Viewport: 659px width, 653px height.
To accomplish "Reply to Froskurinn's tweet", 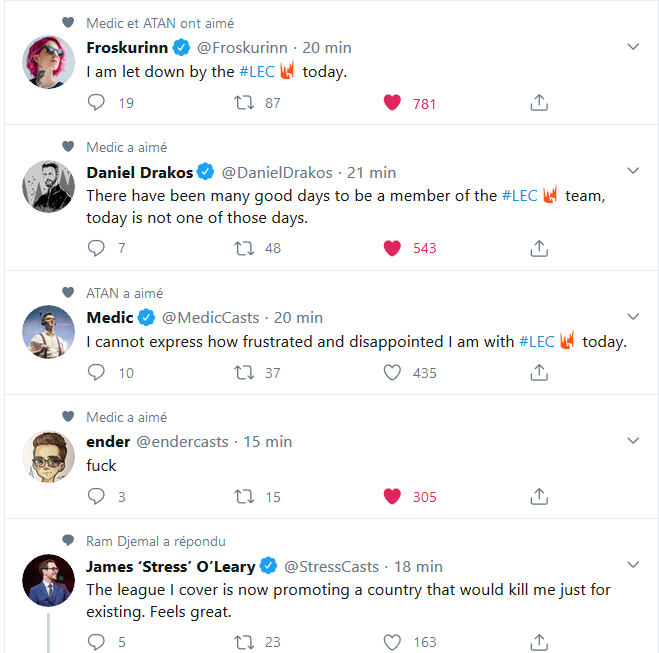I will 97,102.
